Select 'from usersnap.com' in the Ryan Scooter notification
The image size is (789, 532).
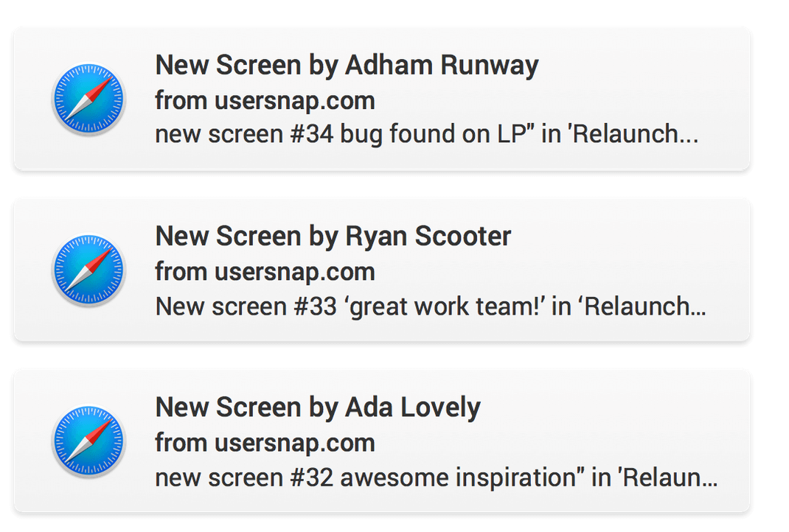tap(265, 272)
